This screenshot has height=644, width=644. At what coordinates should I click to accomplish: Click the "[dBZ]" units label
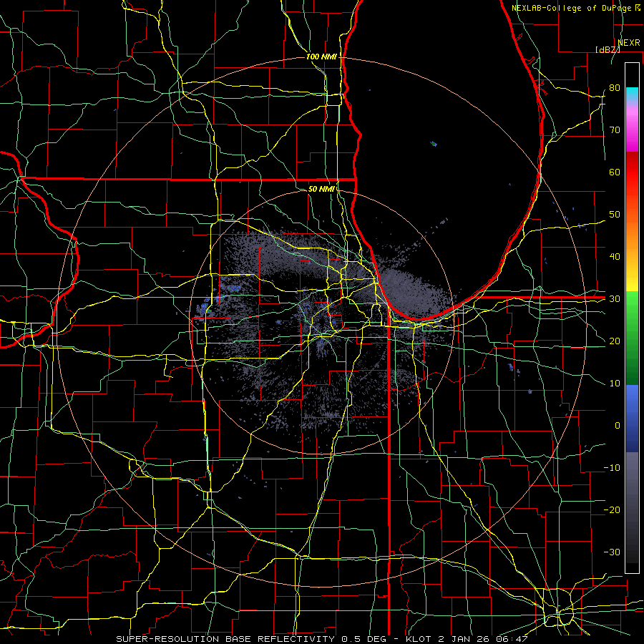pyautogui.click(x=608, y=49)
